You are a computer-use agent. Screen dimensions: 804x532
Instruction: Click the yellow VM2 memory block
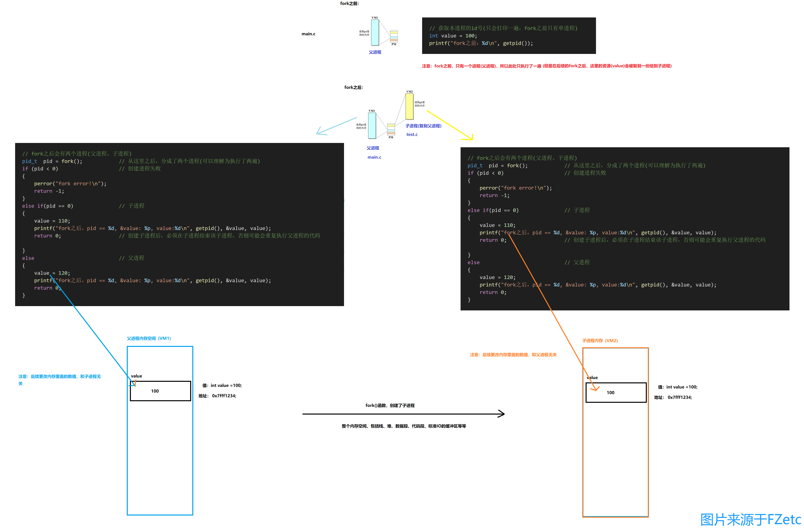[x=410, y=106]
